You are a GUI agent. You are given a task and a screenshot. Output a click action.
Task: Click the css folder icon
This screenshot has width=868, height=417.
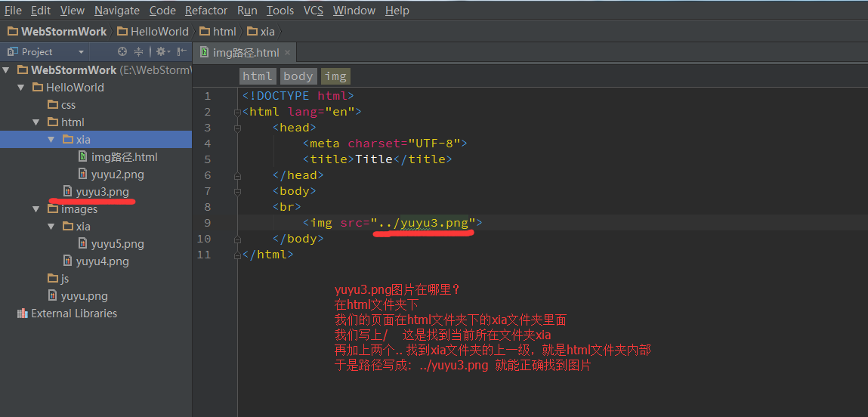[53, 105]
